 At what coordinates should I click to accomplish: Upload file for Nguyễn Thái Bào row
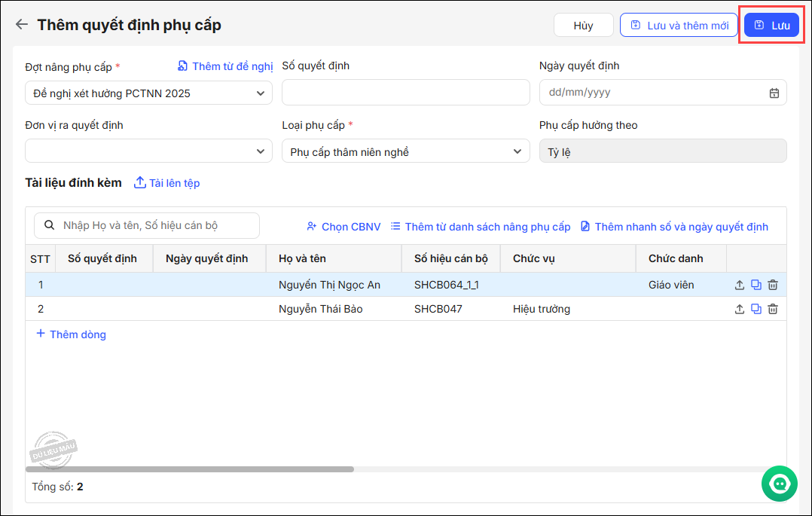tap(740, 309)
